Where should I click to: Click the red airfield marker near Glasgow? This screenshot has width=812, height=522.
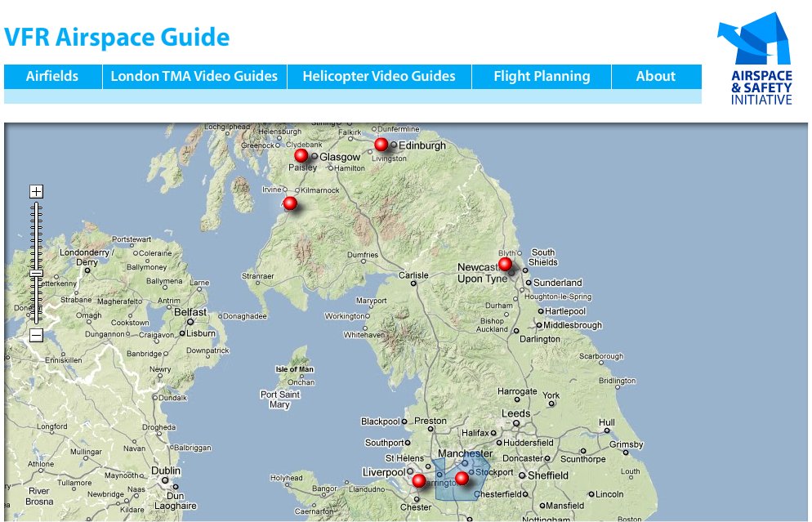(x=301, y=155)
